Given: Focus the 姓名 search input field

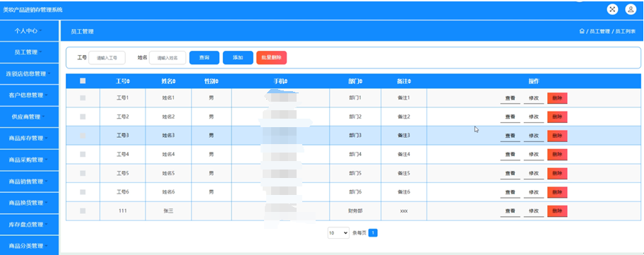Looking at the screenshot, I should click(167, 58).
